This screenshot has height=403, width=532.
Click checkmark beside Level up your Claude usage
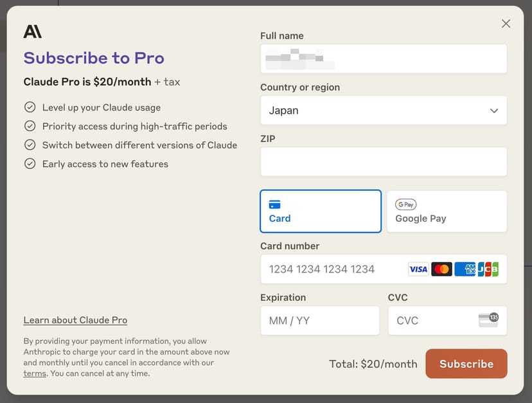(x=30, y=107)
